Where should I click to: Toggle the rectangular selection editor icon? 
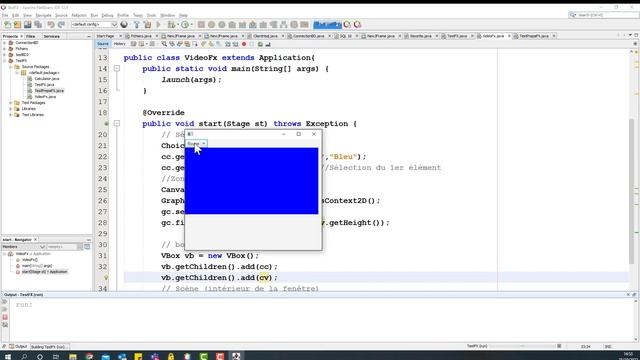coord(195,44)
